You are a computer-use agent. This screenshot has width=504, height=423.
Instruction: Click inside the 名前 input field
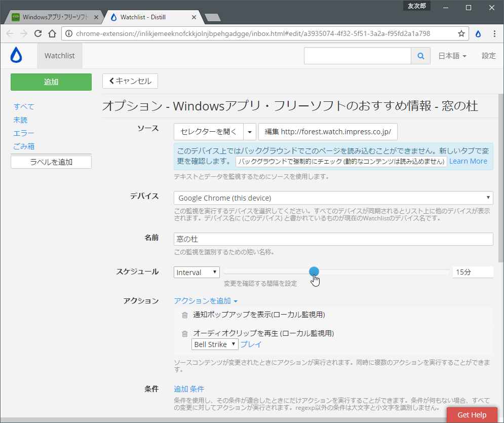coord(333,239)
